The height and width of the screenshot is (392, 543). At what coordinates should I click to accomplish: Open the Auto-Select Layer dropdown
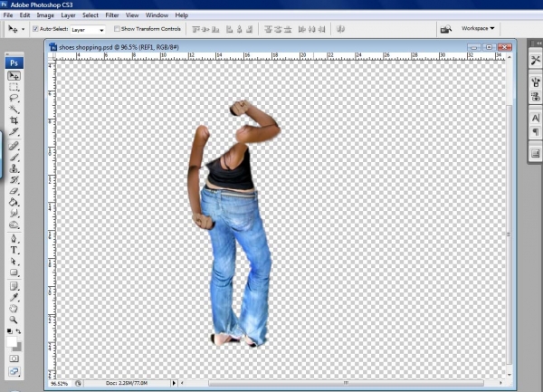88,30
